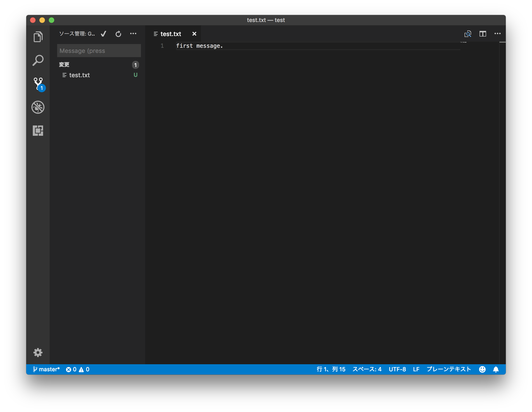Click 行 1、列 15 cursor position
This screenshot has height=412, width=532.
331,369
